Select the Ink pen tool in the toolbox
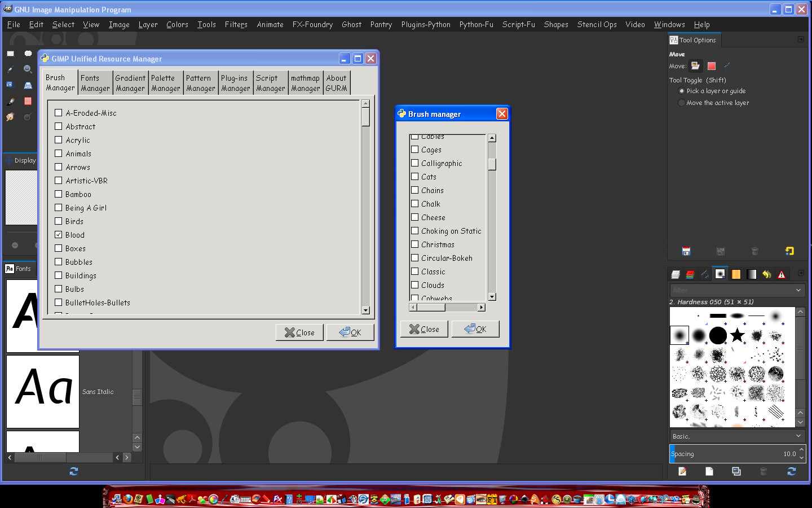 click(x=10, y=102)
